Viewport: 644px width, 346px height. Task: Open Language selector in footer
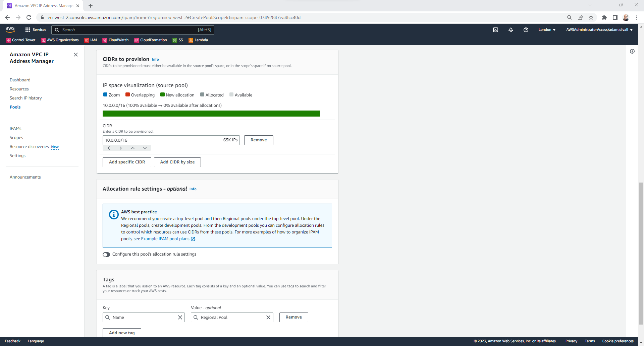pos(36,341)
